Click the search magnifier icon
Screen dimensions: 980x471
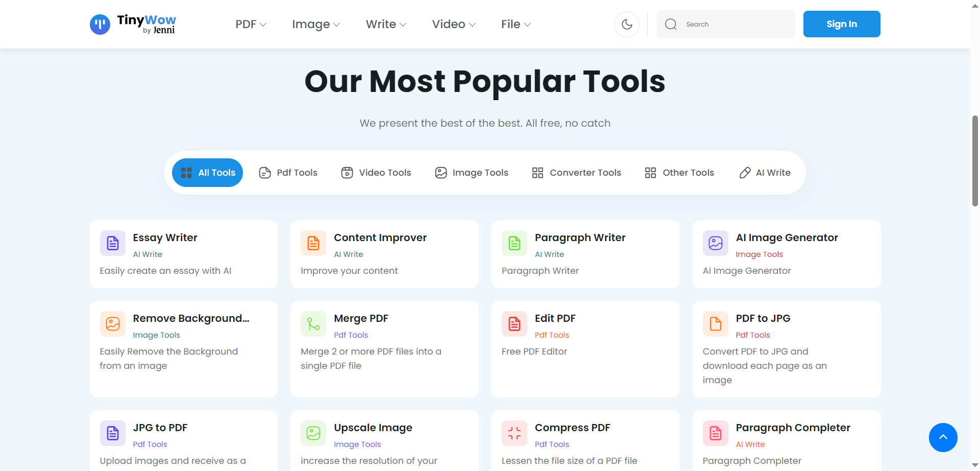tap(671, 24)
